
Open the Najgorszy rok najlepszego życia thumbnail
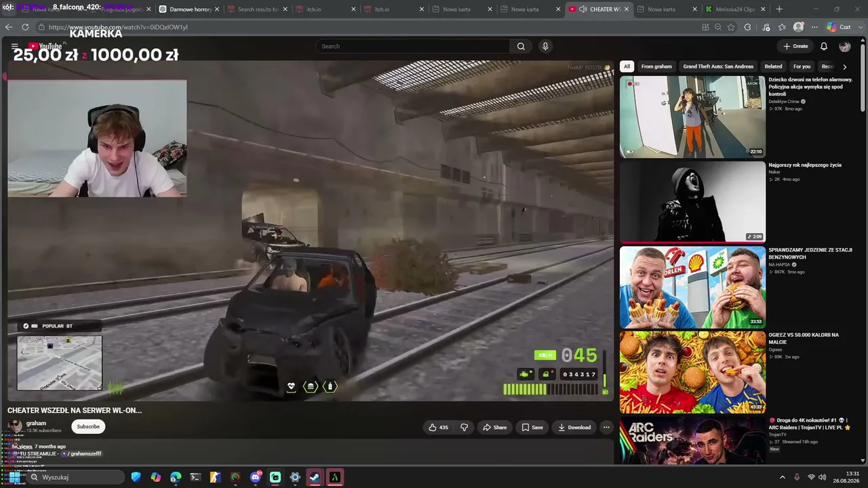(x=692, y=202)
